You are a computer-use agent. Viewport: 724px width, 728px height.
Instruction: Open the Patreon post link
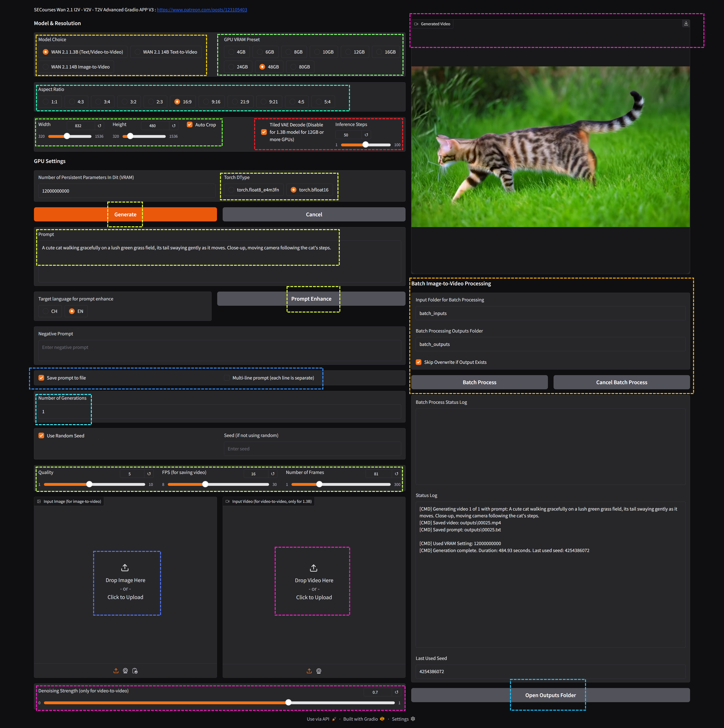click(x=202, y=10)
